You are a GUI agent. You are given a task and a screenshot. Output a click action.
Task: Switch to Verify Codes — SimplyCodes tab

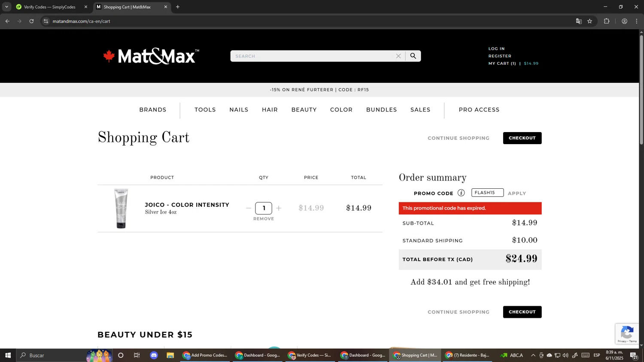pos(49,7)
